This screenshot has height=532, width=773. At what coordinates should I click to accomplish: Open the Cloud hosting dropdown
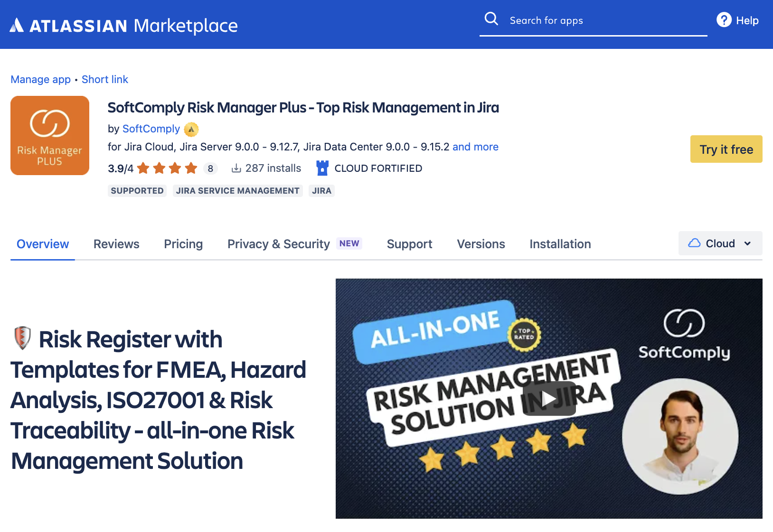[720, 243]
